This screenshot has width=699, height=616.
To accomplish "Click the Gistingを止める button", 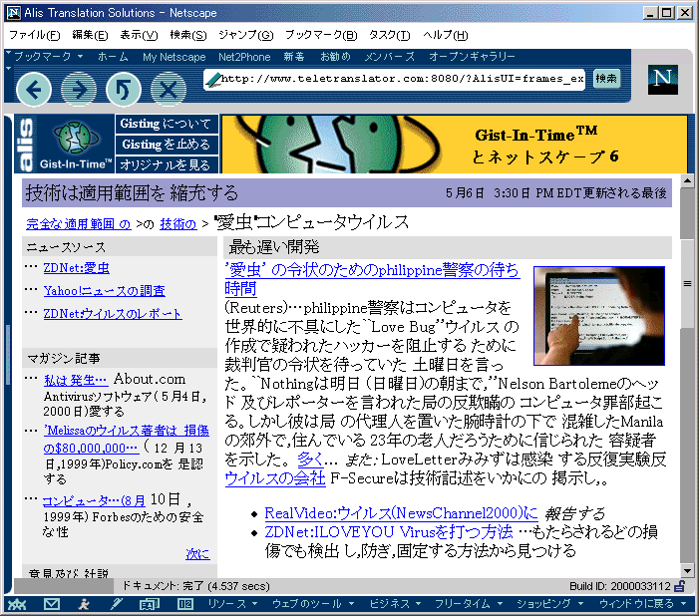I will point(167,145).
